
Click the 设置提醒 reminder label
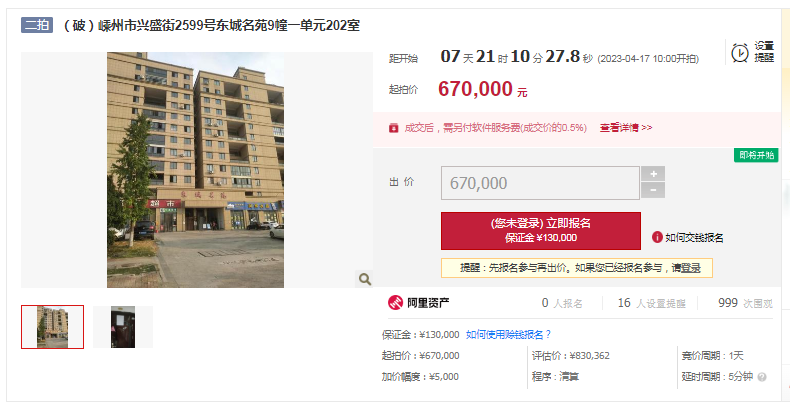coord(764,52)
